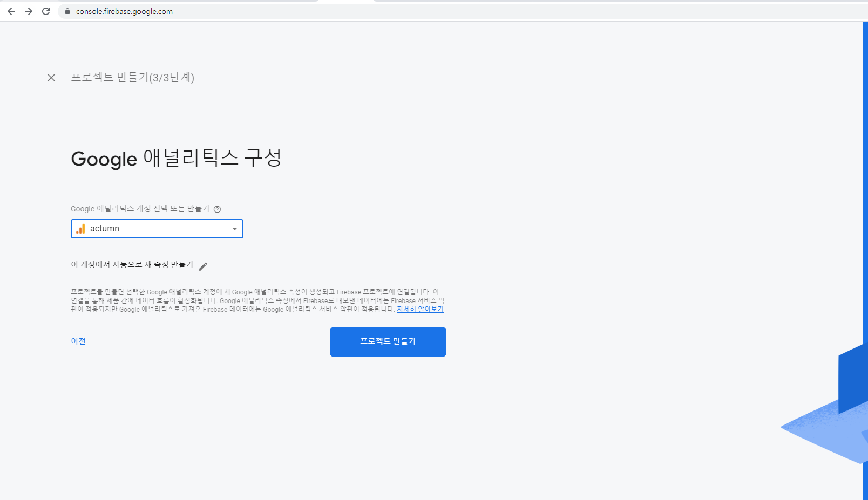Open help tooltip next to Analytics account label
The image size is (868, 500).
[217, 209]
